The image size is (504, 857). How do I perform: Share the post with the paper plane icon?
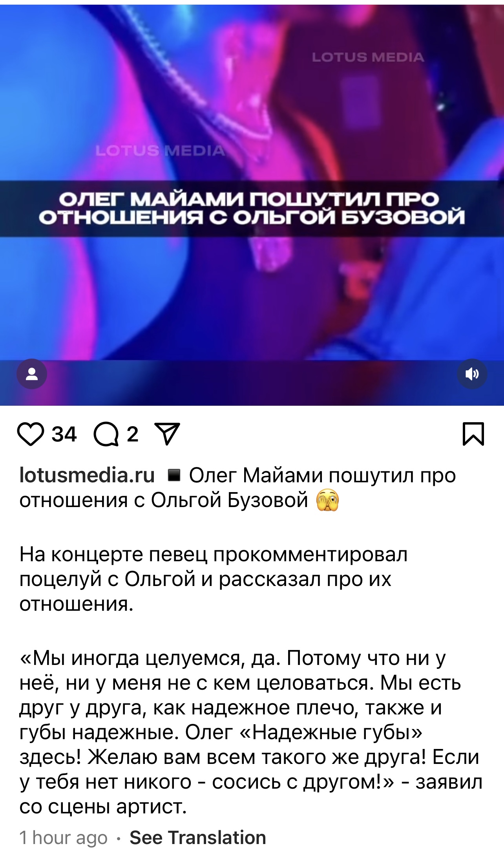coord(167,434)
